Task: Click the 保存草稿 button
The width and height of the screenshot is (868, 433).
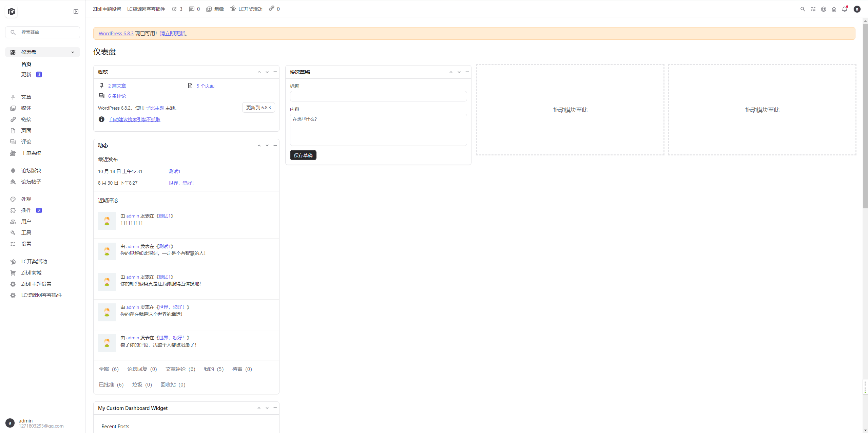Action: [x=303, y=155]
